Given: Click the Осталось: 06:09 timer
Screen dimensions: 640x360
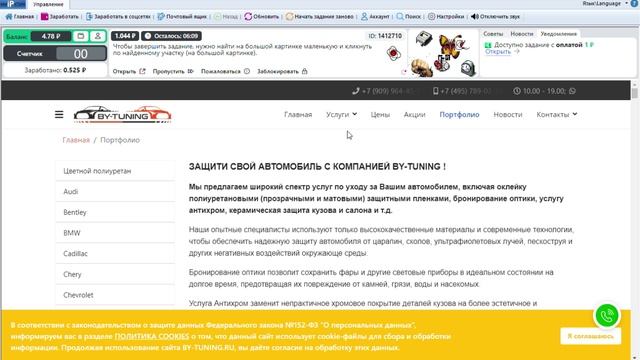Looking at the screenshot, I should (x=171, y=36).
